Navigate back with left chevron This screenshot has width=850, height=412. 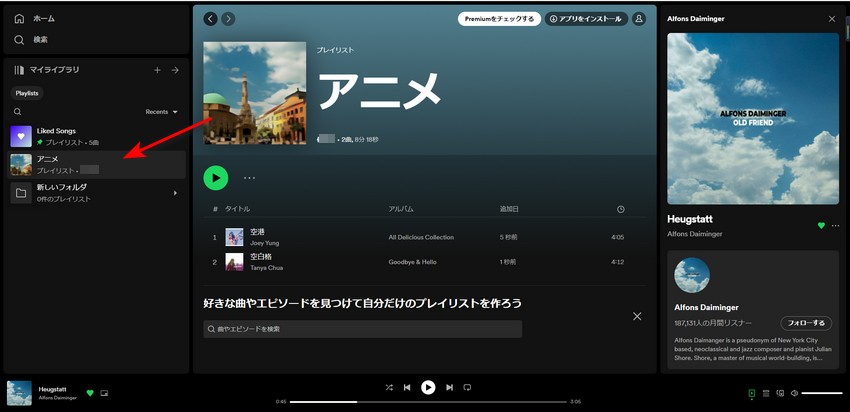pyautogui.click(x=210, y=19)
